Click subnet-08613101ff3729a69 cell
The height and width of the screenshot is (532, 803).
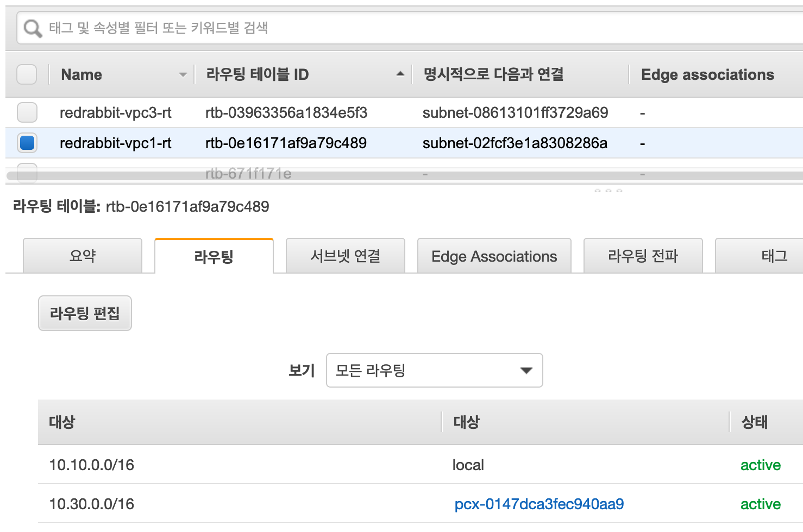515,112
